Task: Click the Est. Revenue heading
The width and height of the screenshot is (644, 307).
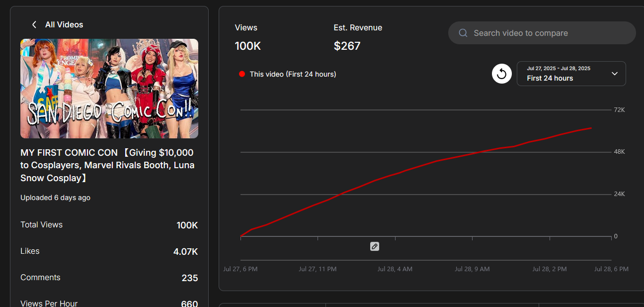Action: [358, 27]
